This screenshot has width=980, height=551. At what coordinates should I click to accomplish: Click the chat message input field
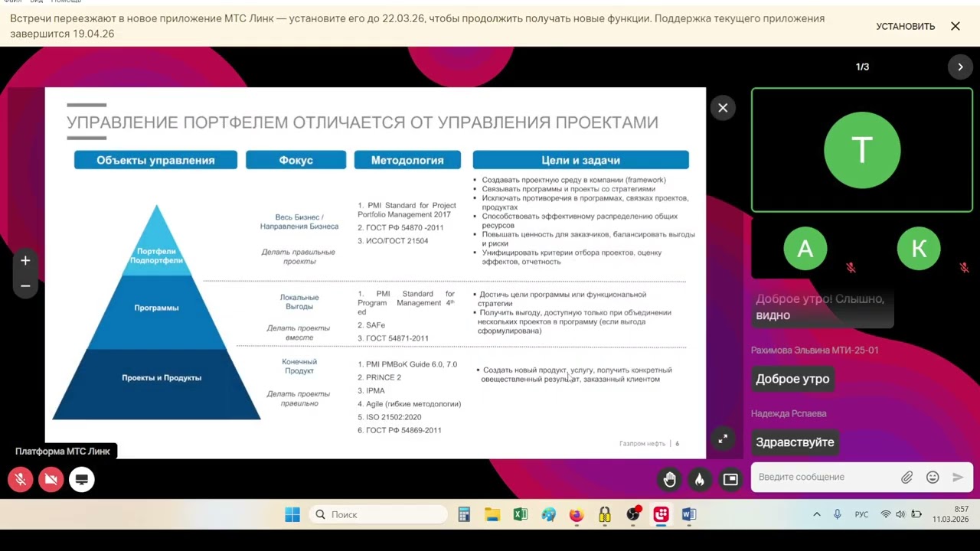click(827, 477)
